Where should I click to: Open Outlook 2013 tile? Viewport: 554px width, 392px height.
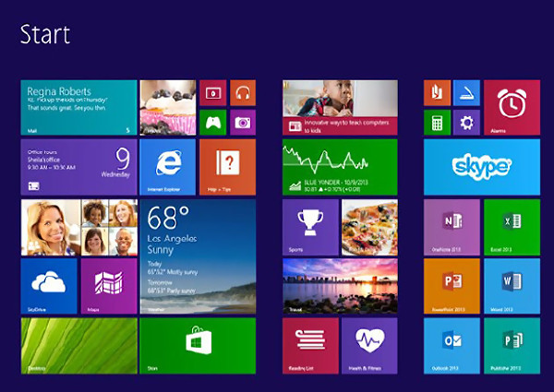[x=452, y=346]
